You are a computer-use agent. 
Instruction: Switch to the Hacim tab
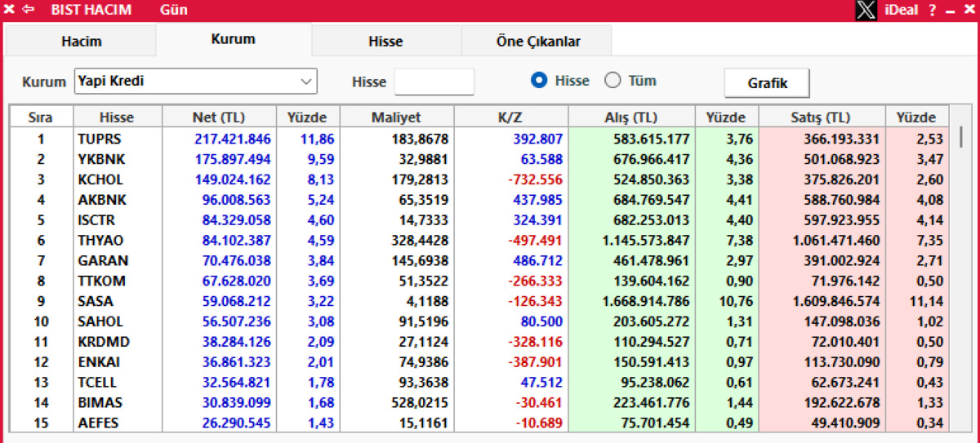(x=82, y=41)
